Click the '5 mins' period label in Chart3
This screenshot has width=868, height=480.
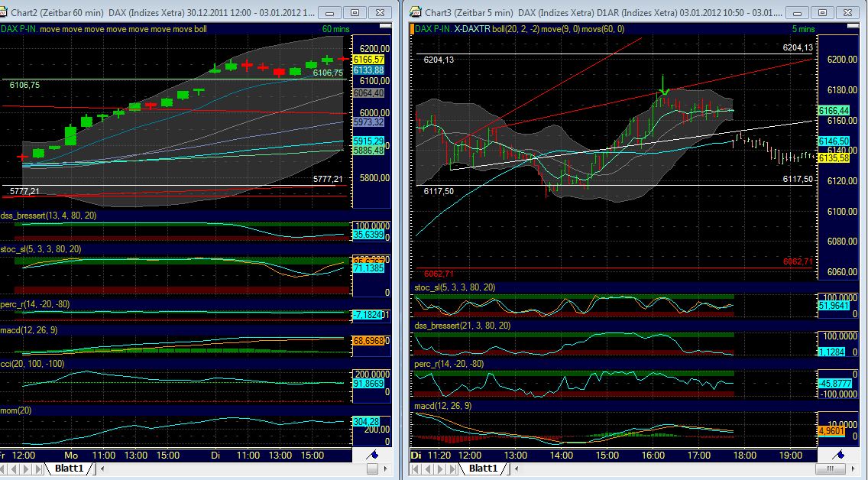pos(805,28)
